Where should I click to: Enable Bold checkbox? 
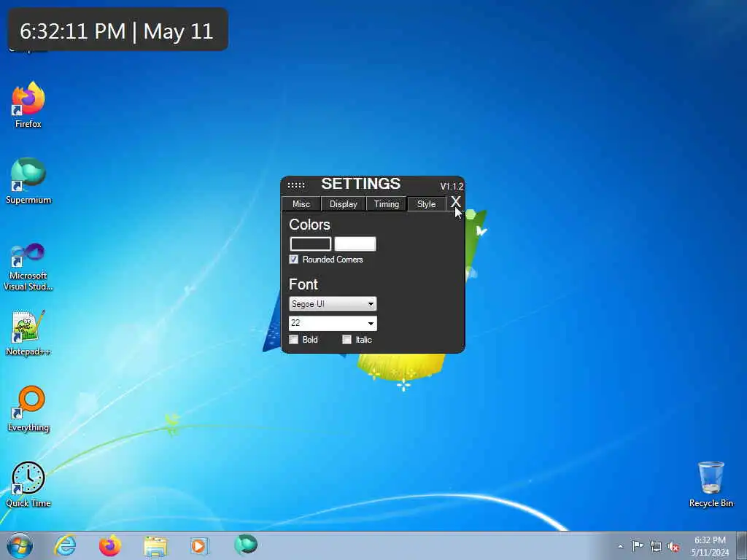tap(294, 340)
